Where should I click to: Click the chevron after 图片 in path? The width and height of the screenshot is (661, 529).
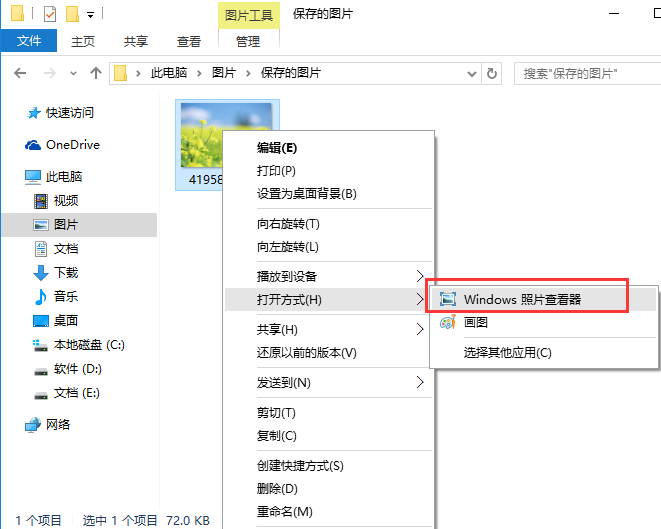point(248,74)
